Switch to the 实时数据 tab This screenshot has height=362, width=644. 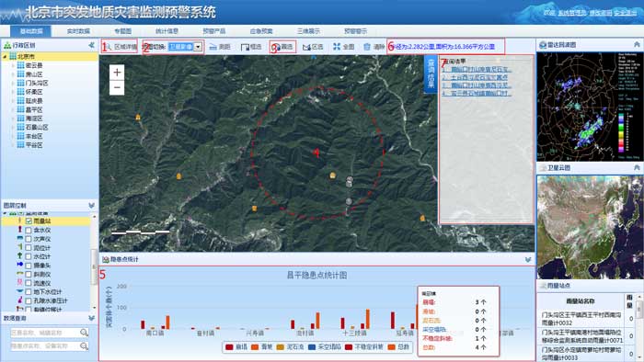[78, 31]
